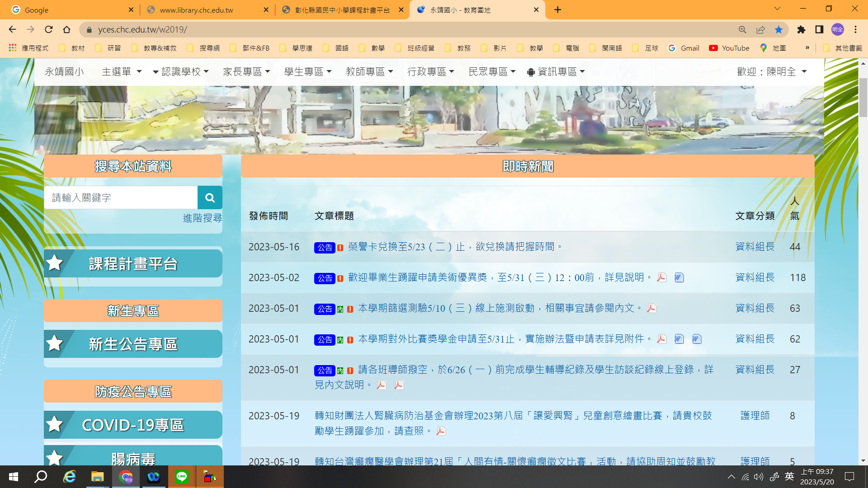Open the zoom magnifier icon in address bar
Screen dimensions: 868x488
pyautogui.click(x=742, y=29)
